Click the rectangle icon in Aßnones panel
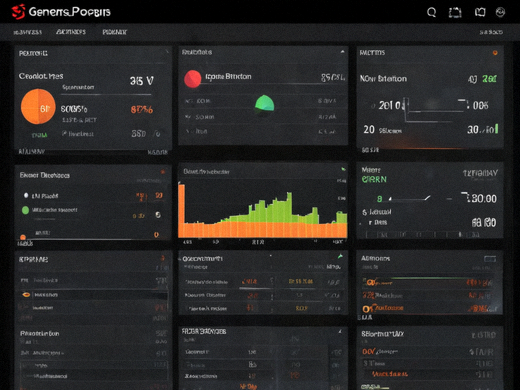This screenshot has width=520, height=390. point(490,259)
